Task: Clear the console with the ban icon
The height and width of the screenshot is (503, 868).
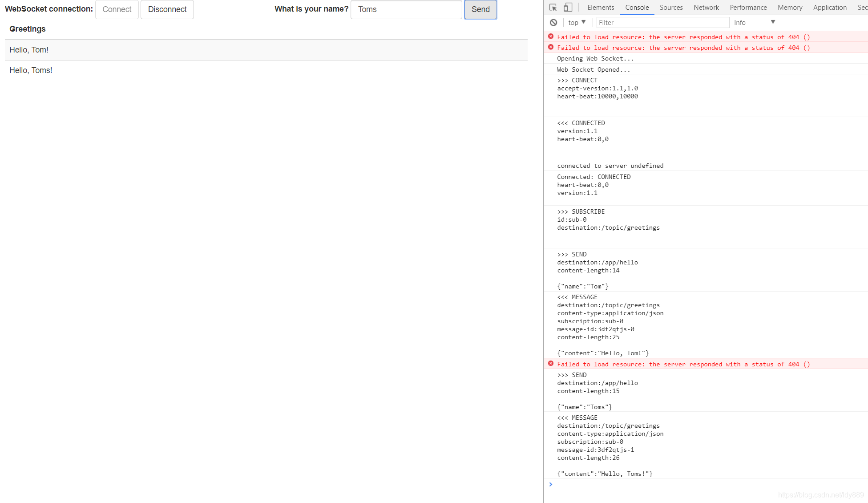Action: (553, 22)
